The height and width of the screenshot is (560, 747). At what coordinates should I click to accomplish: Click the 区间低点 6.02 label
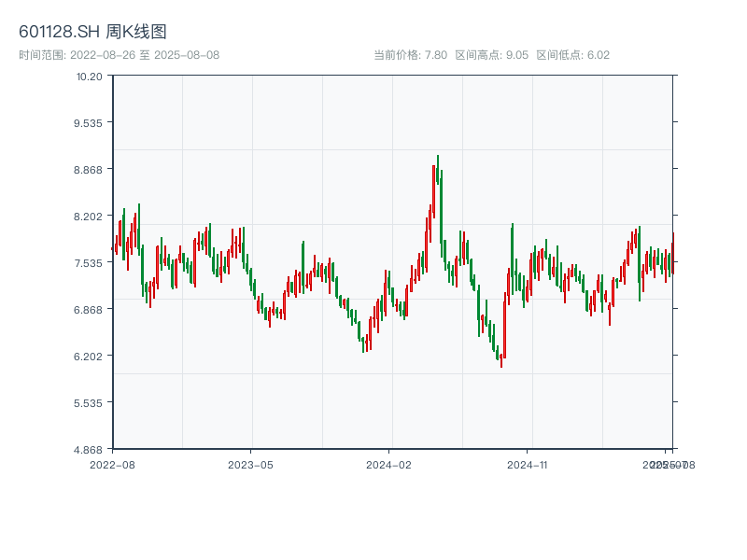coord(572,55)
